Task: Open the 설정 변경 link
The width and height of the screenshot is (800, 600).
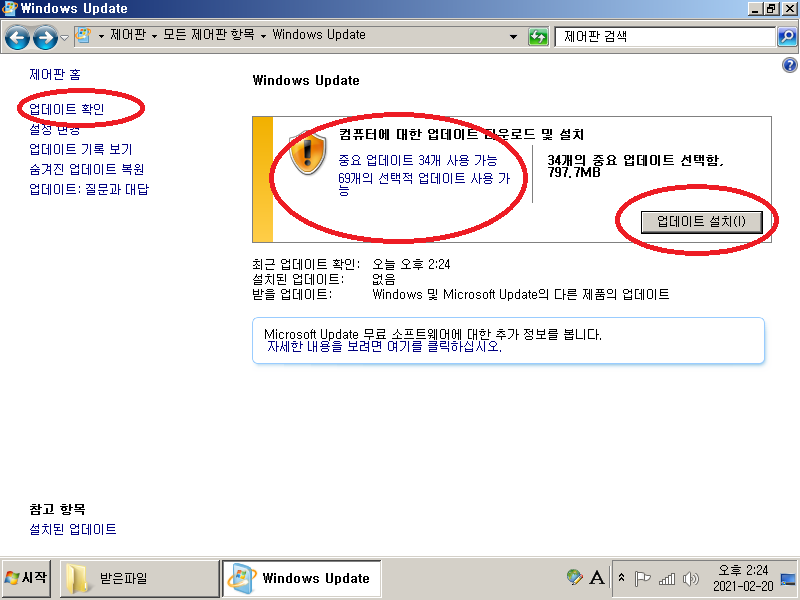Action: [x=55, y=129]
